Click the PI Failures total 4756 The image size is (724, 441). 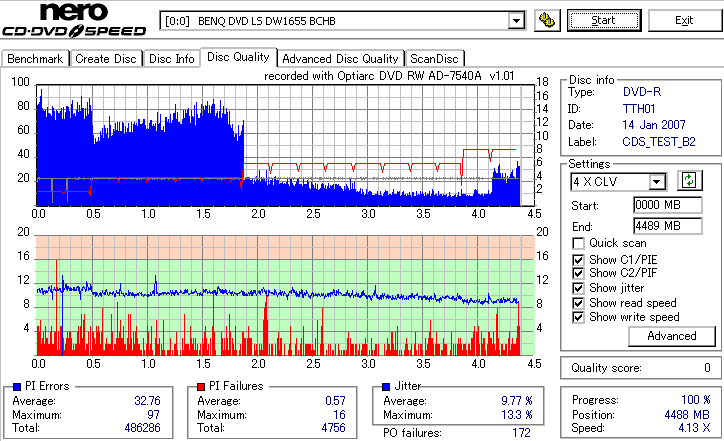pos(333,428)
